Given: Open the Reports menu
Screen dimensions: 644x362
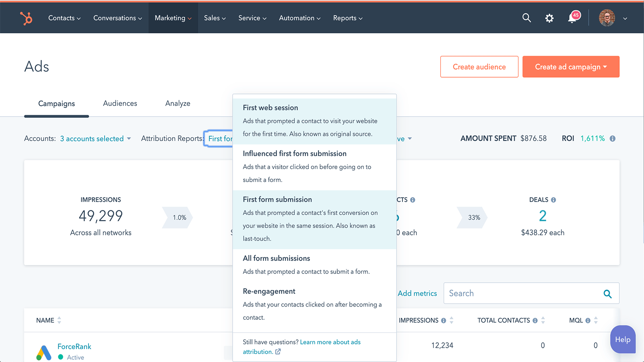Looking at the screenshot, I should [x=347, y=18].
